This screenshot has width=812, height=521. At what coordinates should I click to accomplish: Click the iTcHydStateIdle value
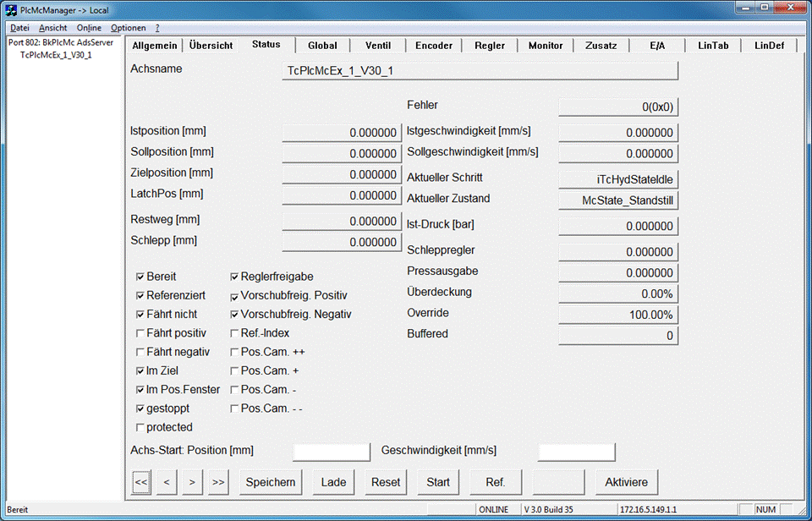click(618, 179)
